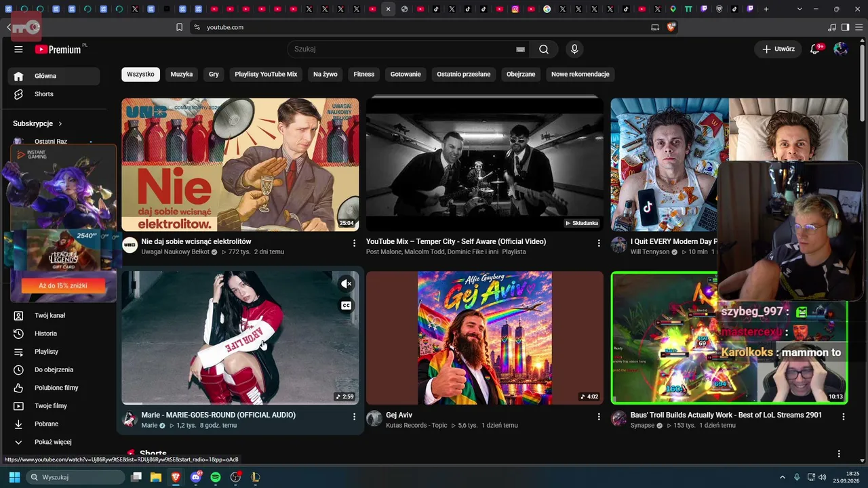Click the Utwórz create button

pos(778,49)
